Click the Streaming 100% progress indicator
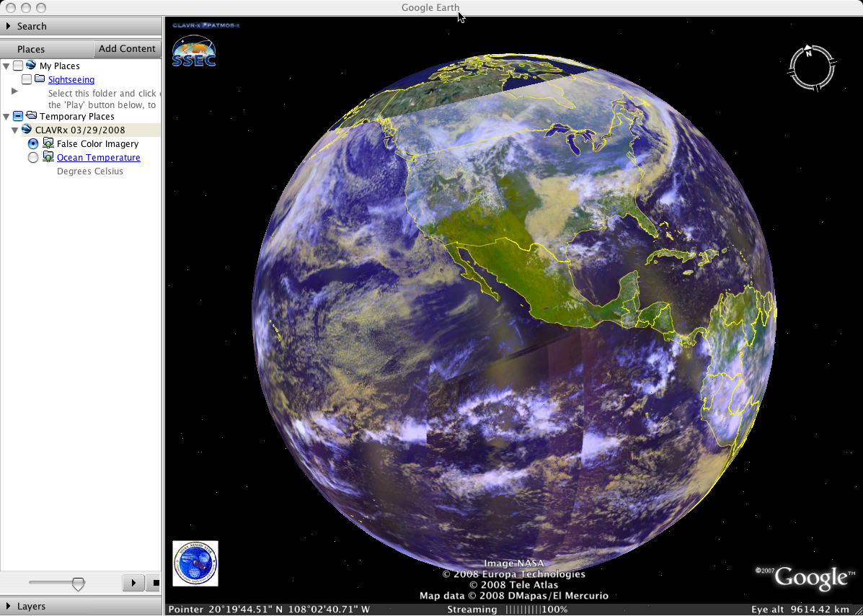863x616 pixels. pos(508,610)
